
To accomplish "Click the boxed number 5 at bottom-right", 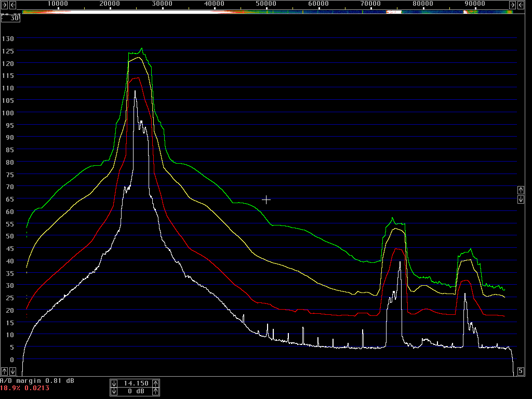I will [x=521, y=371].
